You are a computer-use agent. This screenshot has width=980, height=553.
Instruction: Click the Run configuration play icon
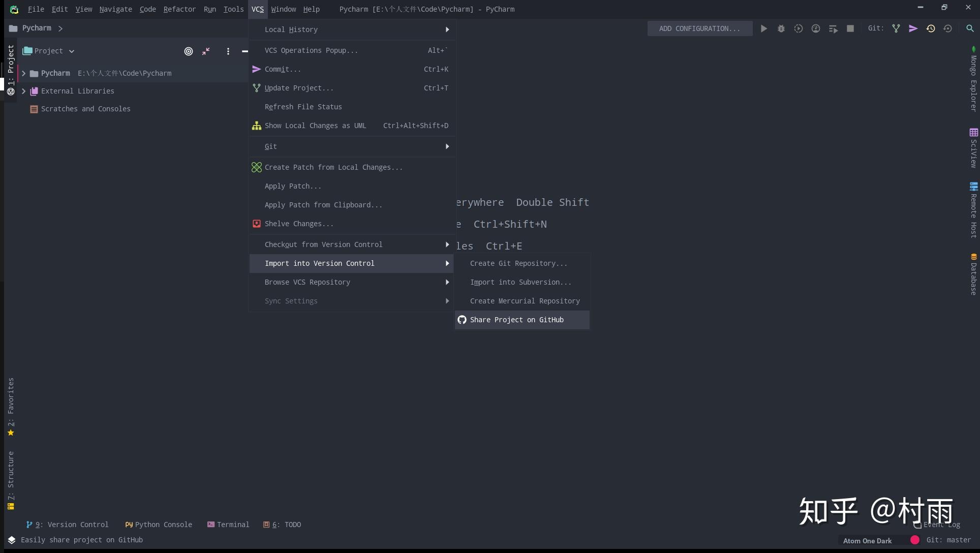tap(763, 28)
